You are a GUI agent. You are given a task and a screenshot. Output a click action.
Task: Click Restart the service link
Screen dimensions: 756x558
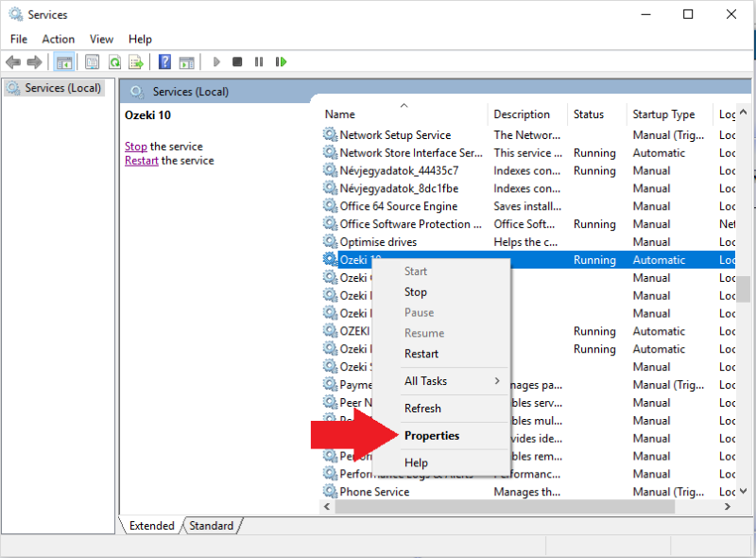coord(141,161)
